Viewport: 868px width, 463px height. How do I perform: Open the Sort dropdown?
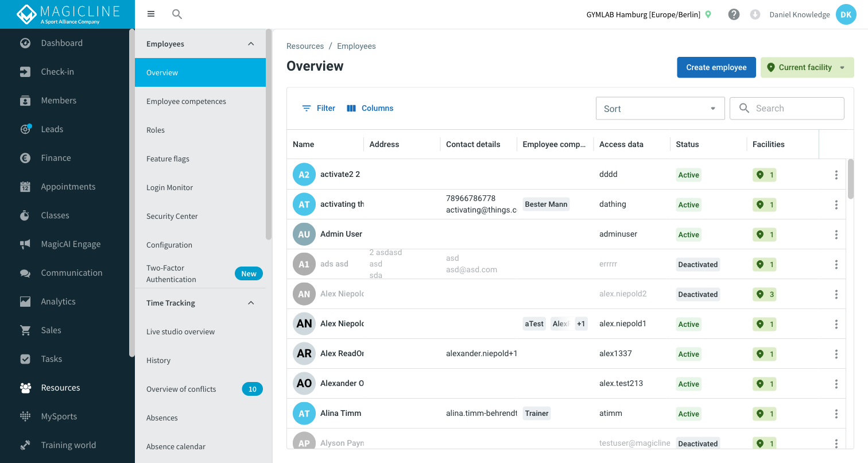click(x=660, y=109)
